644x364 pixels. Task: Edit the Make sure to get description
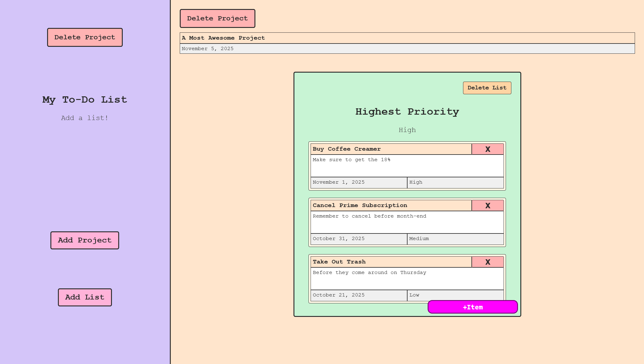click(407, 166)
